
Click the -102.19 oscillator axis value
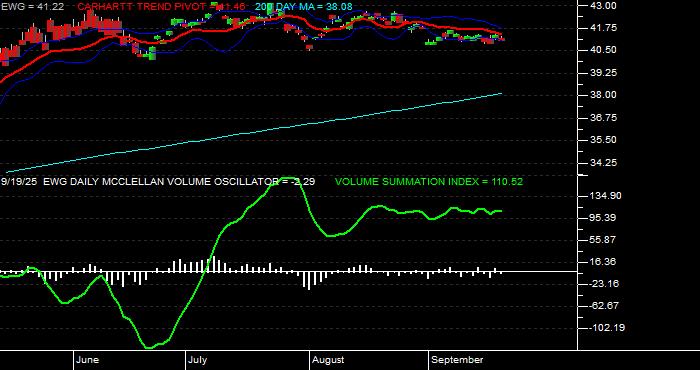[x=606, y=328]
